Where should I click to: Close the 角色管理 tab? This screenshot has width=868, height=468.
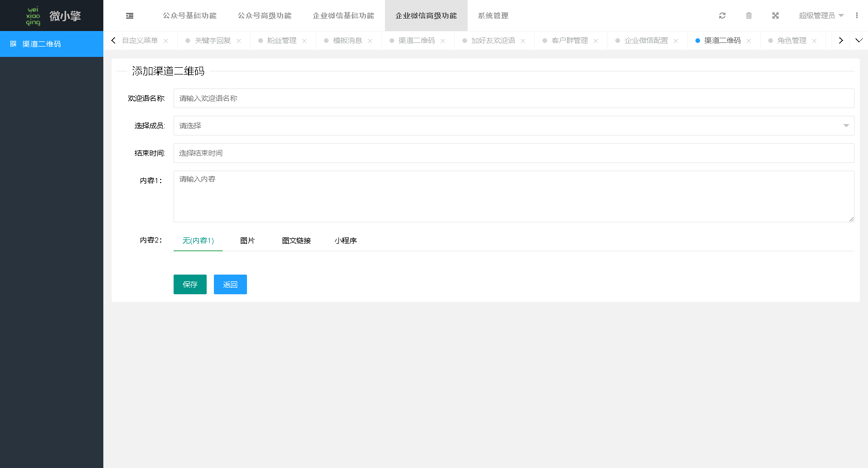click(x=815, y=40)
